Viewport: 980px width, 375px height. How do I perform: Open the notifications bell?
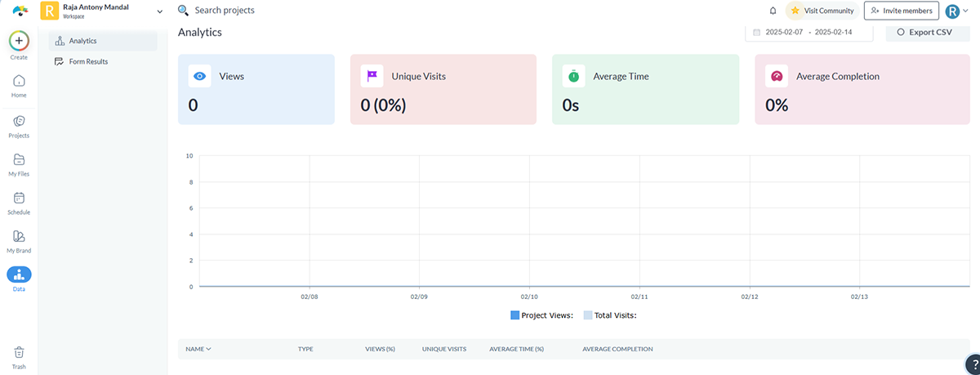coord(773,11)
